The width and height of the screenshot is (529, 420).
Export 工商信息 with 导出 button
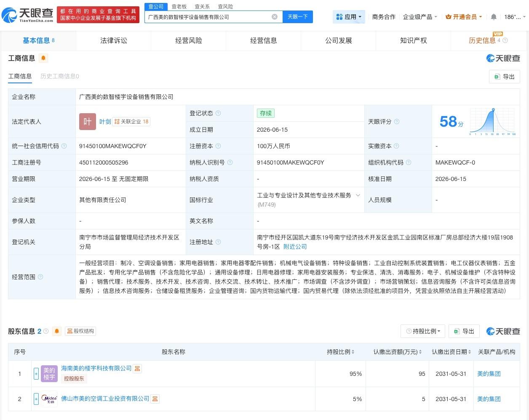[505, 77]
